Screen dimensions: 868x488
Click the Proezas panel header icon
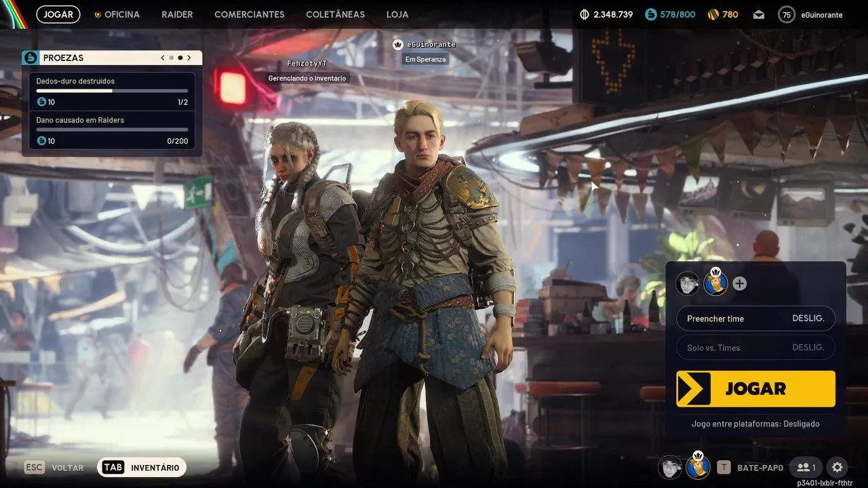tap(30, 58)
